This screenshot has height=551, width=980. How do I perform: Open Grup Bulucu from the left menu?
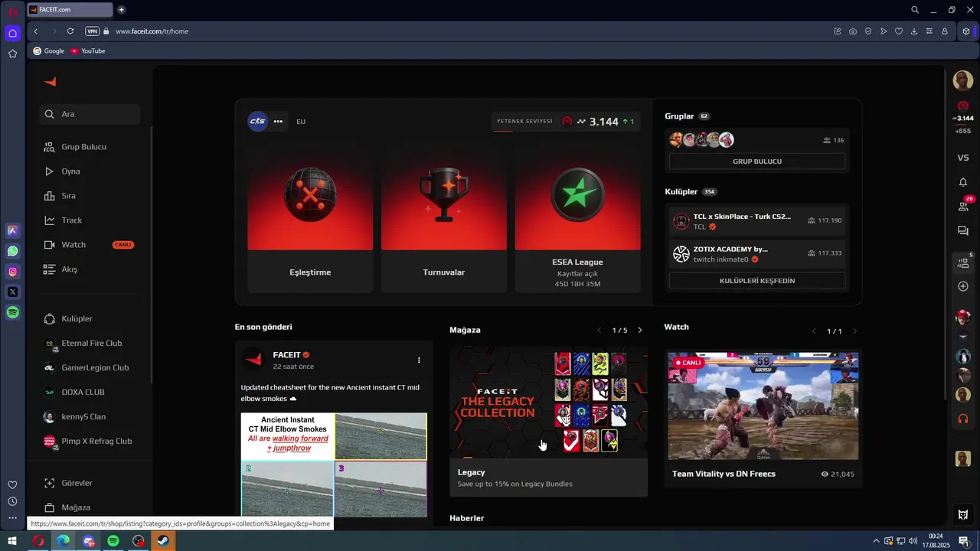pyautogui.click(x=83, y=147)
